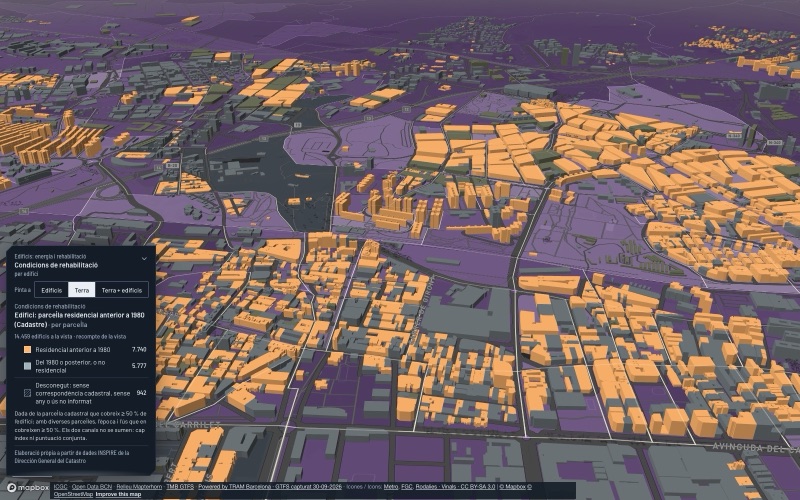
Task: Click the Mapbox logo
Action: (28, 487)
